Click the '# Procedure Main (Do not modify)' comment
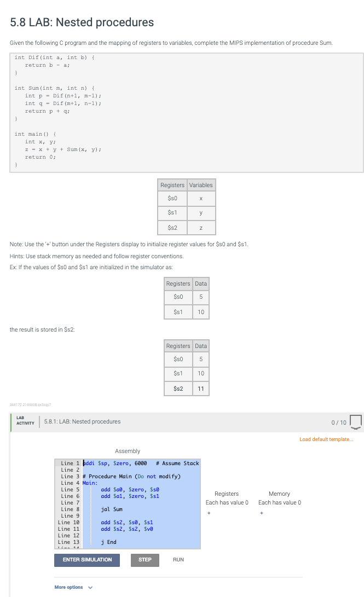 [x=131, y=476]
